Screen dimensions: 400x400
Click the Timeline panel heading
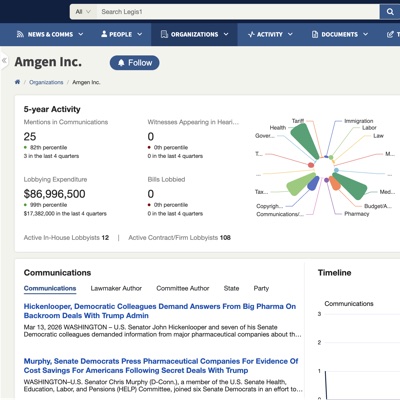pos(334,273)
